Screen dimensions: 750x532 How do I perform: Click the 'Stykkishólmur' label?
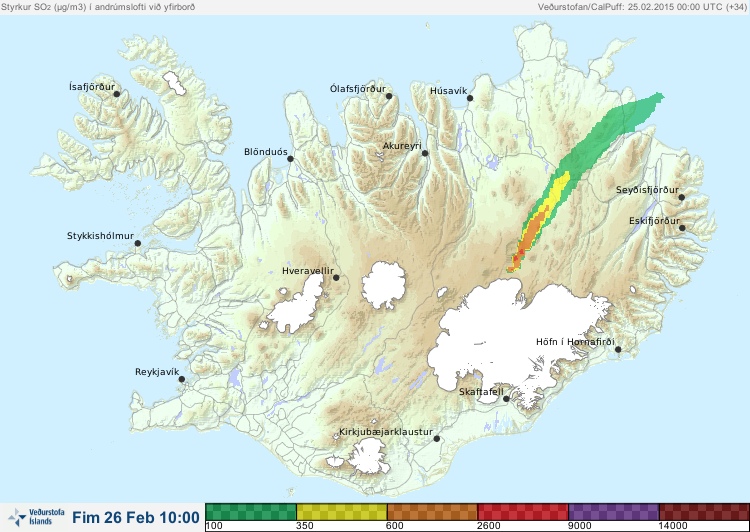tap(100, 236)
